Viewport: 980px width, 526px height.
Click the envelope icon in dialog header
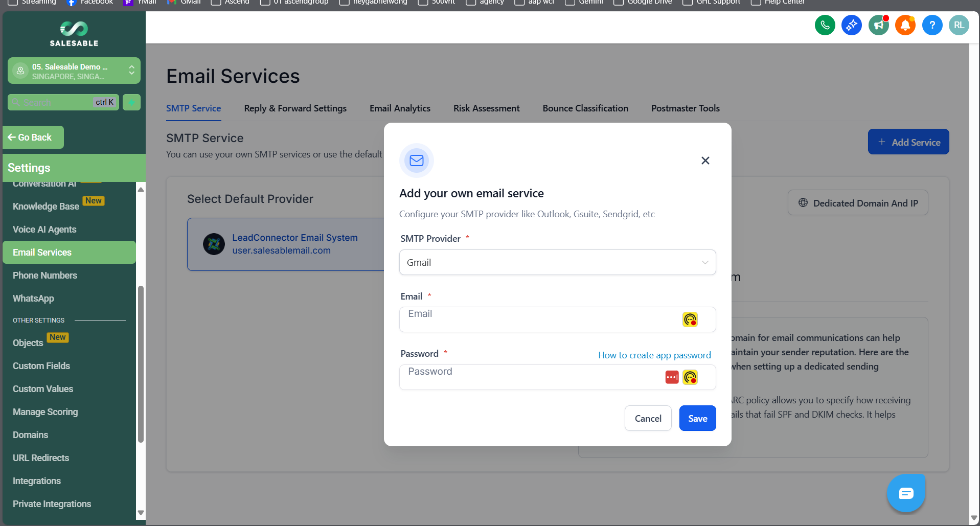coord(417,161)
